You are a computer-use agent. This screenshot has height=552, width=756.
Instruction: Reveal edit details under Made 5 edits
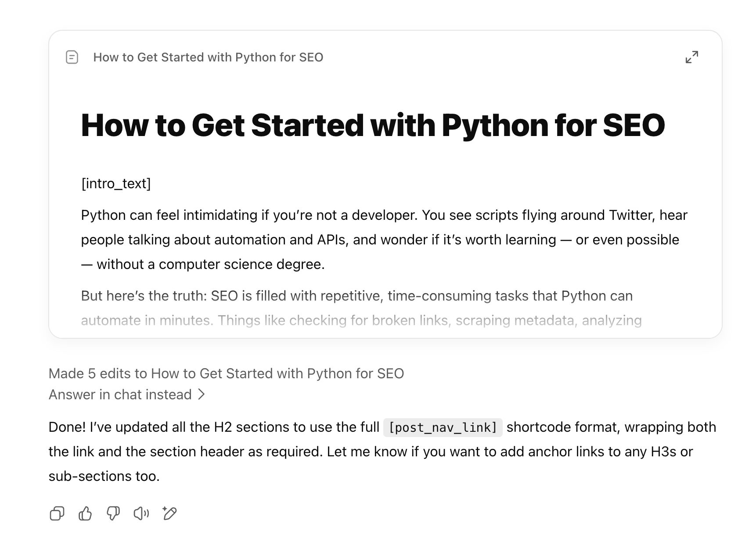[227, 373]
